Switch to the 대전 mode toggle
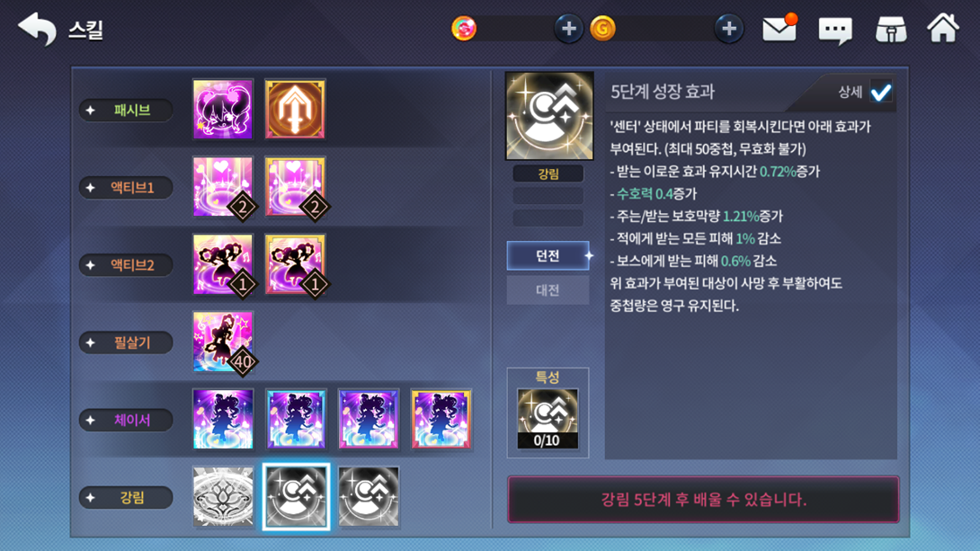Viewport: 980px width, 551px height. pos(548,289)
